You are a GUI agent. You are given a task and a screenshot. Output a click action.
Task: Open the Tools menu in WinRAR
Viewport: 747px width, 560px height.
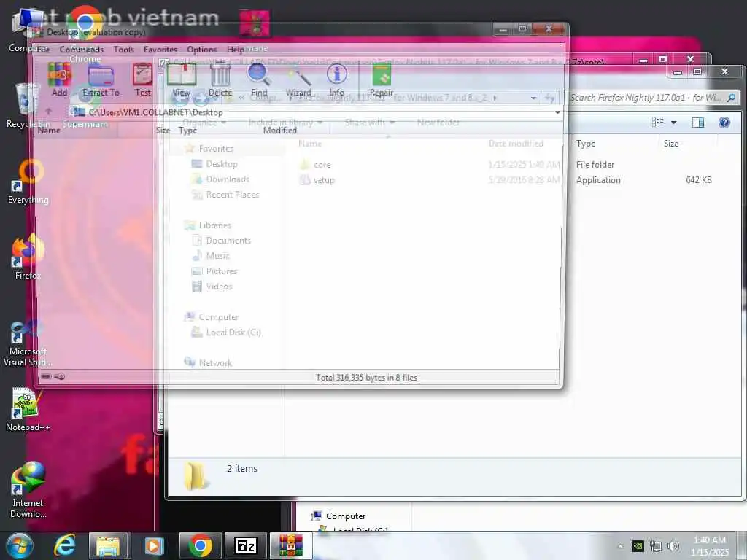pyautogui.click(x=123, y=50)
